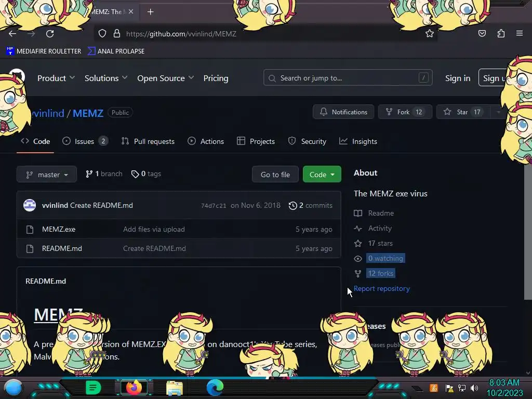Open the Firefox hamburger menu

(520, 33)
